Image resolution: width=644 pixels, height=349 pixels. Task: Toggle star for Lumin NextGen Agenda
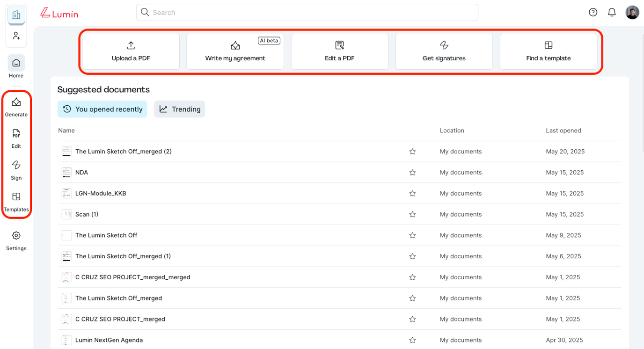pos(412,340)
